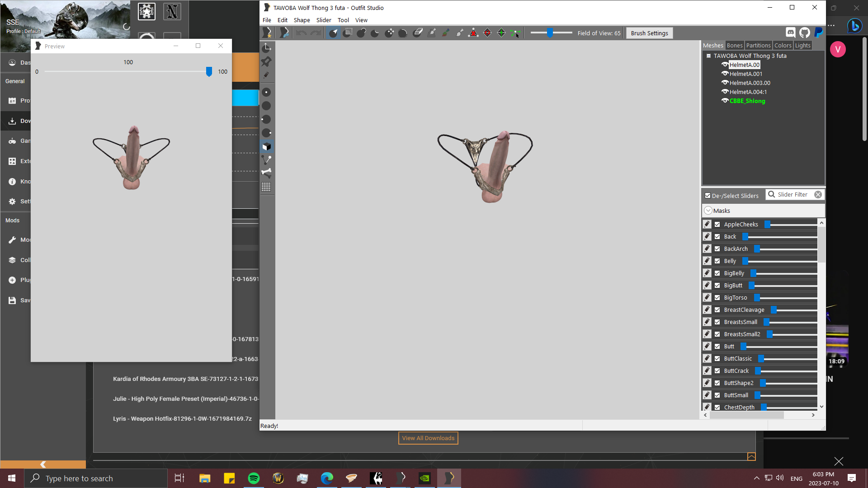Uncheck the Back slider checkbox
868x488 pixels.
pyautogui.click(x=717, y=236)
